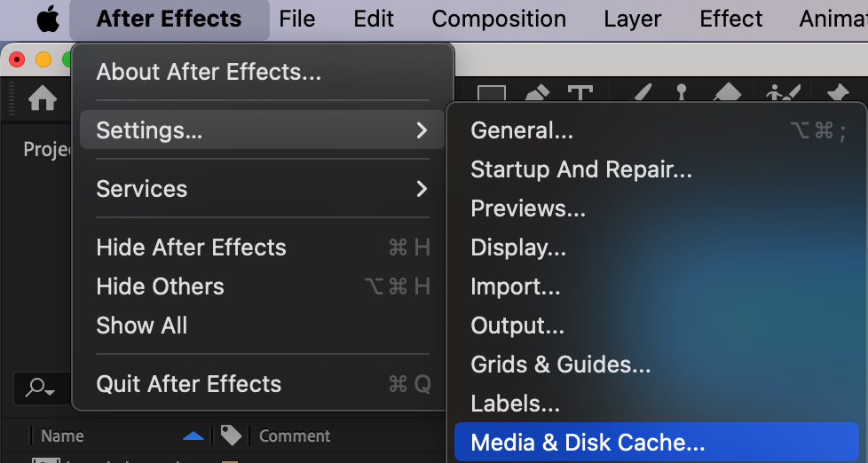
Task: Choose Media & Disk Cache settings
Action: 588,443
